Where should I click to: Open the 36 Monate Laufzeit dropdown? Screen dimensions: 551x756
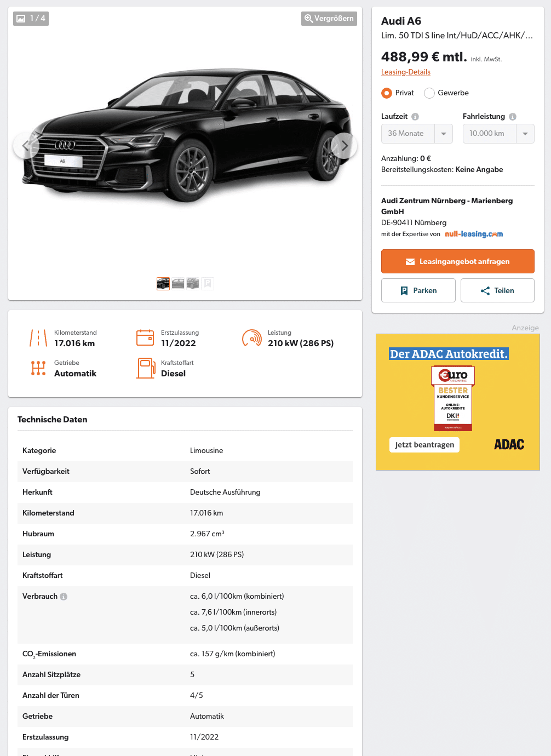click(417, 134)
